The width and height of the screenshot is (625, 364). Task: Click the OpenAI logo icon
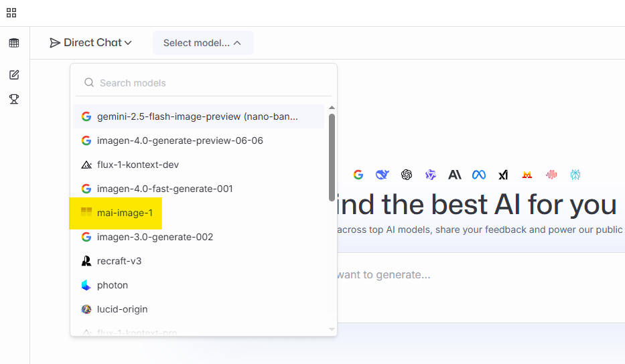point(406,175)
